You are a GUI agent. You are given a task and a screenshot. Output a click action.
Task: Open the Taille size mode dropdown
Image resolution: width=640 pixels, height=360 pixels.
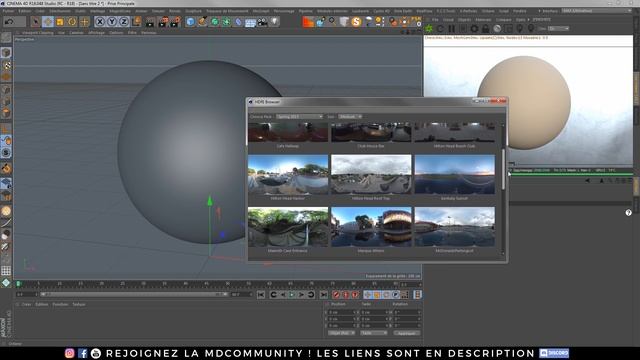[x=373, y=333]
